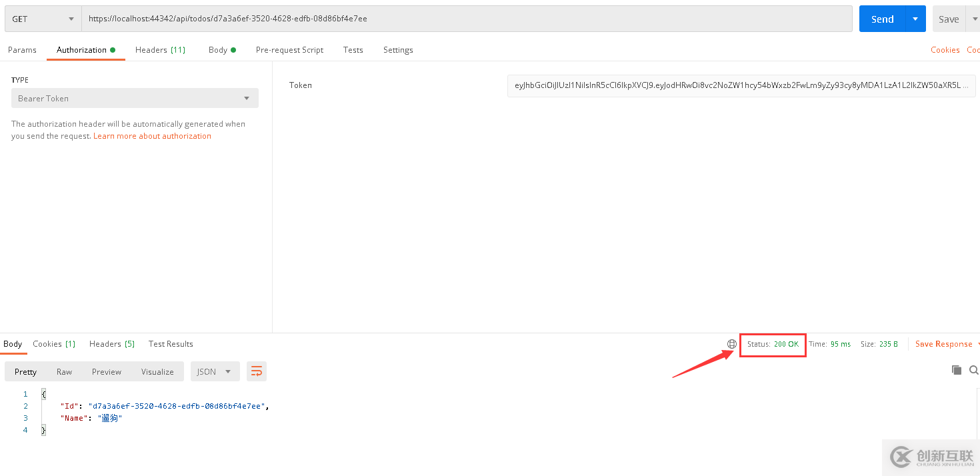Image resolution: width=980 pixels, height=476 pixels.
Task: Open the Pre-request Script tab
Action: [289, 50]
